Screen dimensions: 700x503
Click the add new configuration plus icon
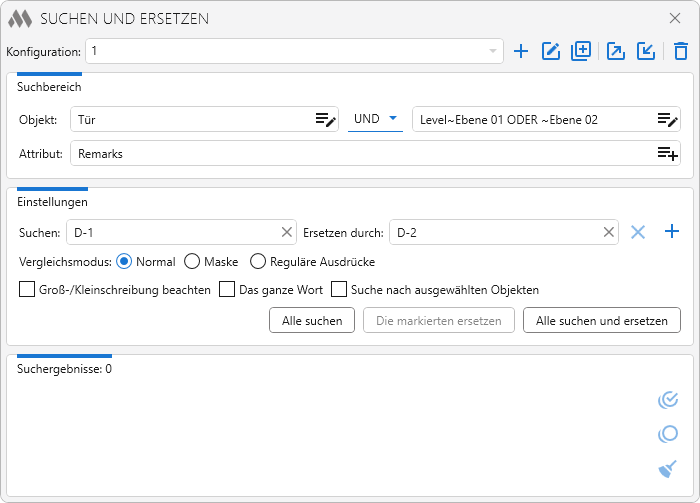click(520, 51)
